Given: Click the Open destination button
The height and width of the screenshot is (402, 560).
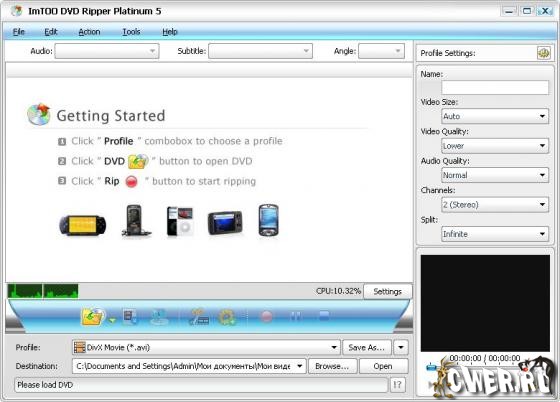Looking at the screenshot, I should [383, 366].
